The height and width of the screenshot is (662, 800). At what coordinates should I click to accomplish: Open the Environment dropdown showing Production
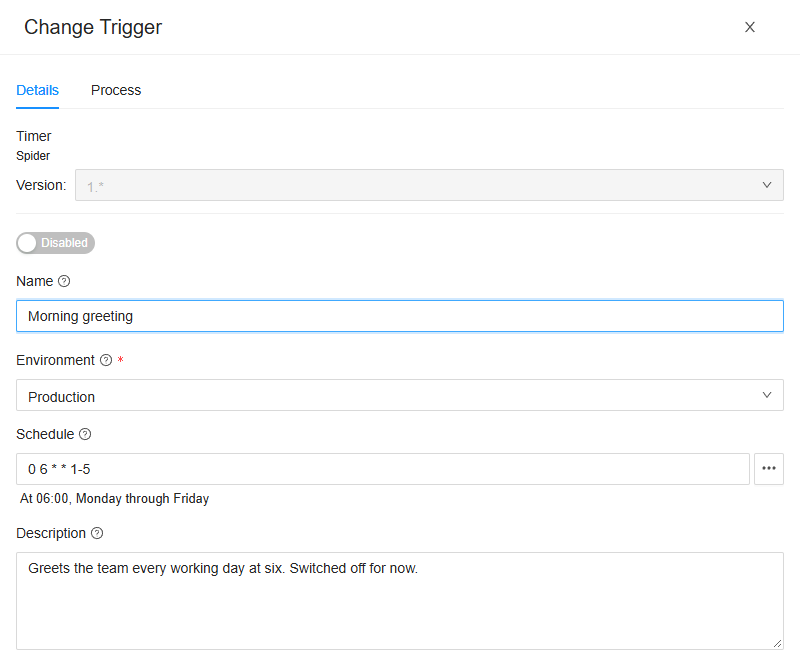click(x=399, y=395)
